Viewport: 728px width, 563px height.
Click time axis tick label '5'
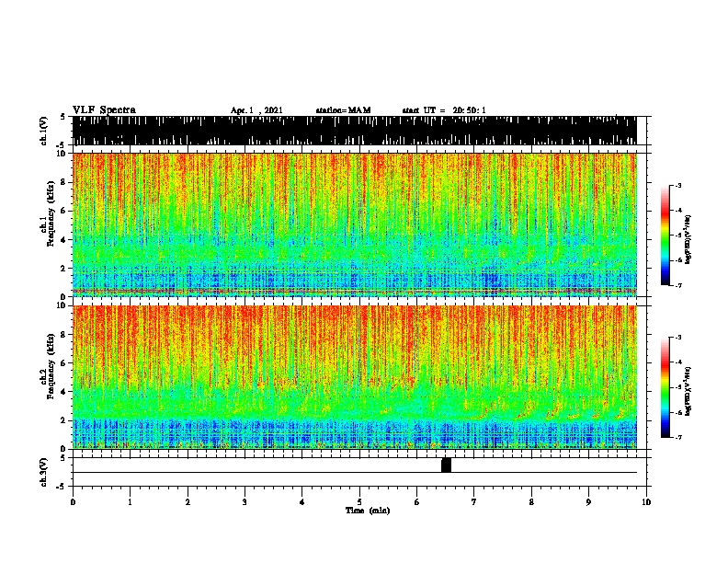tap(359, 501)
